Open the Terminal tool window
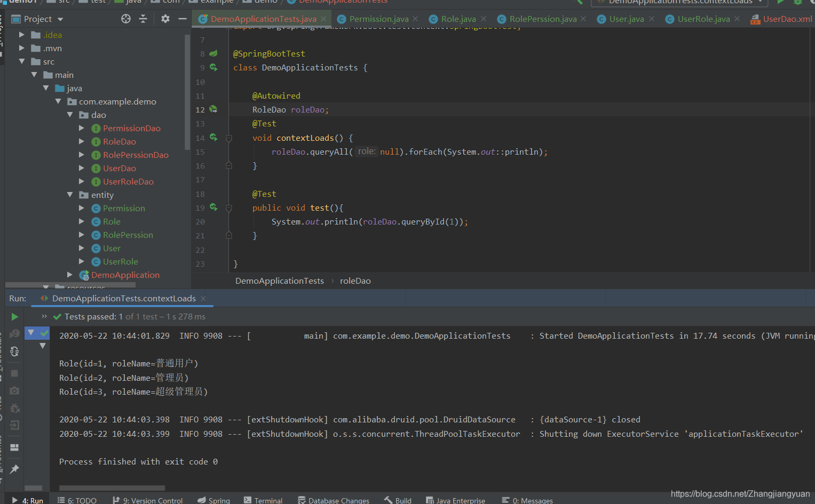Image resolution: width=815 pixels, height=504 pixels. pos(263,500)
